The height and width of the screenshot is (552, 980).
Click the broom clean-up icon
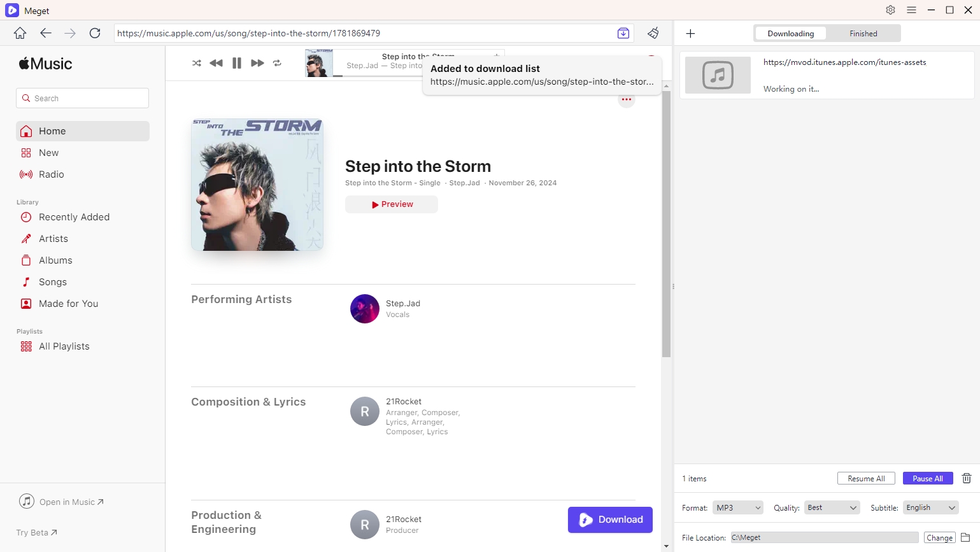653,33
